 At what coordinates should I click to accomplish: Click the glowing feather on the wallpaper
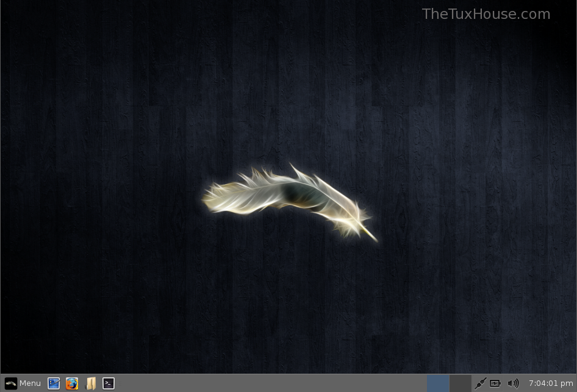pyautogui.click(x=287, y=196)
